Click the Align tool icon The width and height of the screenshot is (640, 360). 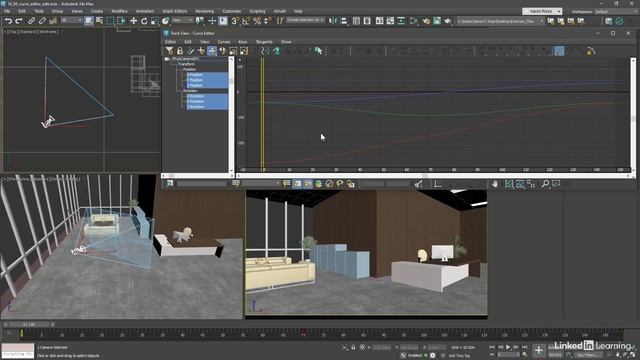coord(344,21)
